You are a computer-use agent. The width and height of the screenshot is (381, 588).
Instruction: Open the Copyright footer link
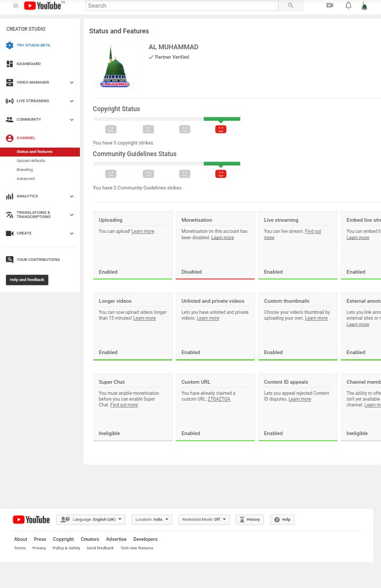coord(63,539)
